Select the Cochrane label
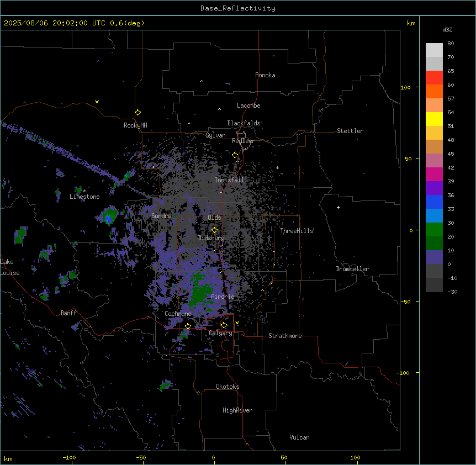This screenshot has width=476, height=465. [x=178, y=314]
